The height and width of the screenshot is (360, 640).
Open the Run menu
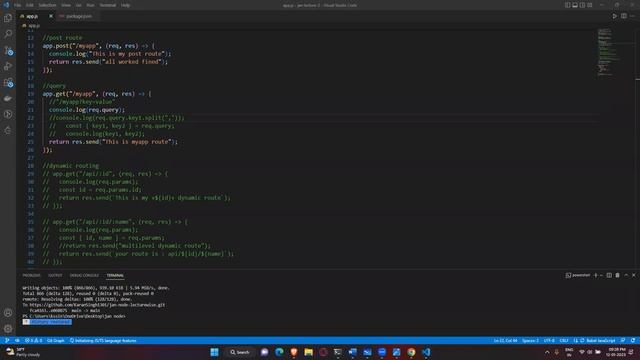(90, 5)
